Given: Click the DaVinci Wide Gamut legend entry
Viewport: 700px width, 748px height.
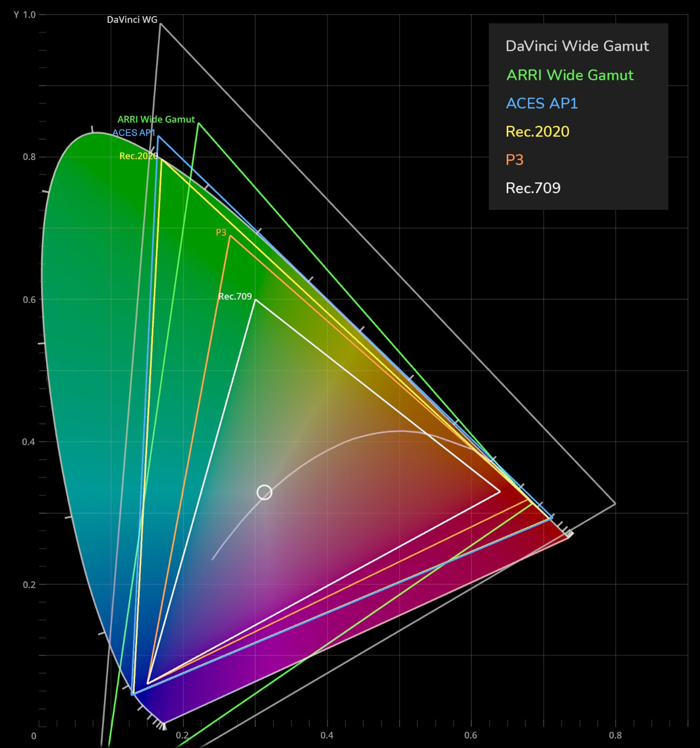Looking at the screenshot, I should 577,46.
